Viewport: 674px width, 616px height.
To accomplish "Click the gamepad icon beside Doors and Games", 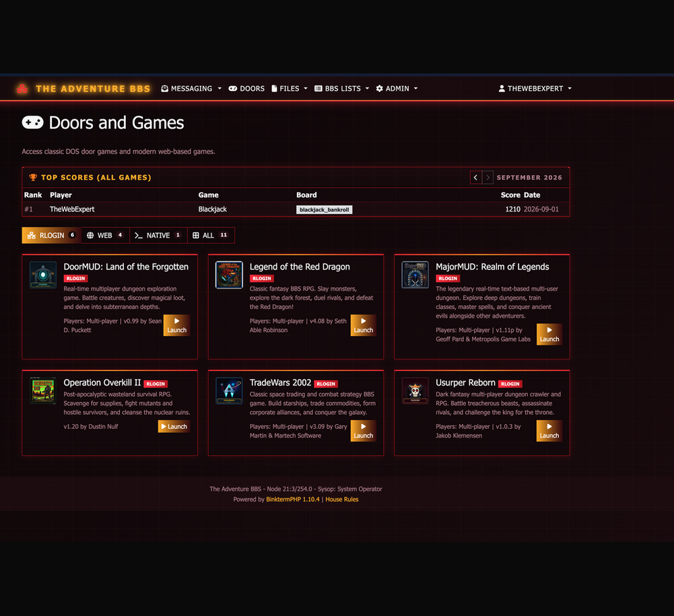I will coord(33,123).
